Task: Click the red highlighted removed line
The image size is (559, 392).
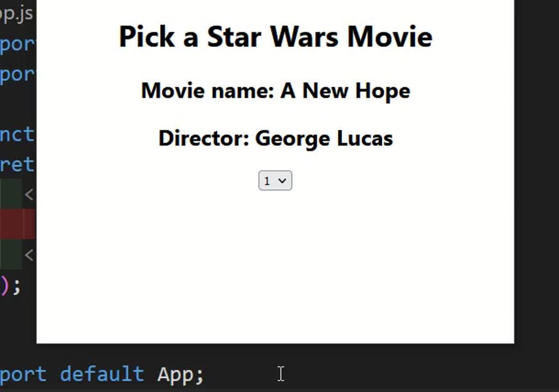Action: tap(18, 224)
